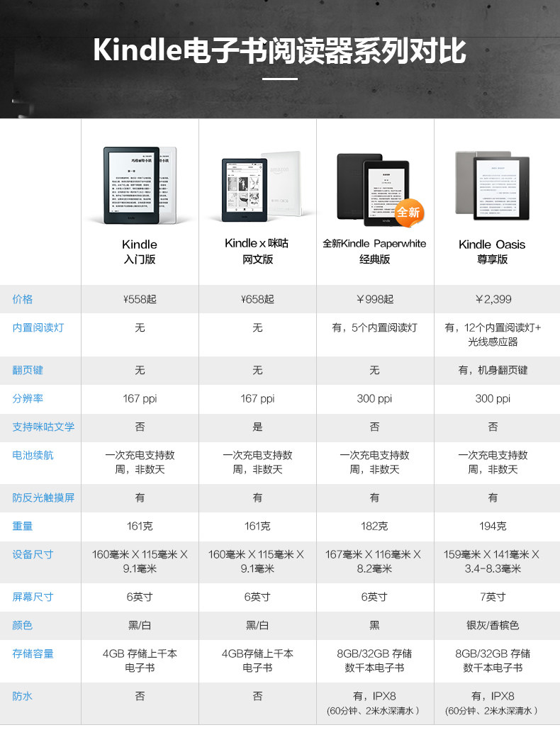Click 159毫米 X 141毫米 X 3.4-8.3毫米 cell
The image size is (560, 747).
click(492, 561)
